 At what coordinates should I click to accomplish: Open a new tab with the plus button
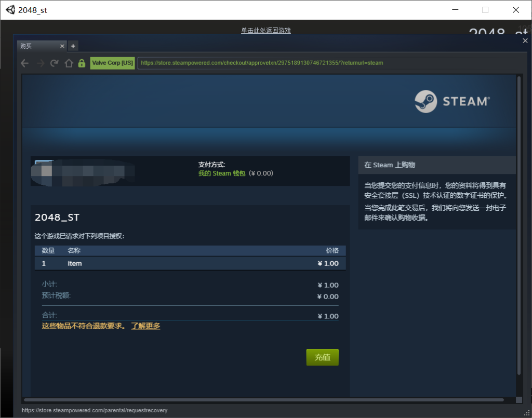tap(73, 46)
